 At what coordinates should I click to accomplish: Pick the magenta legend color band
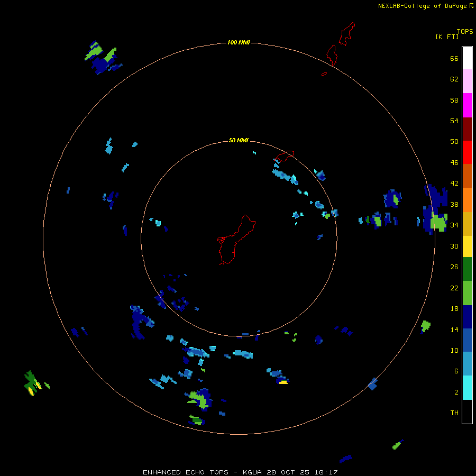pos(467,105)
